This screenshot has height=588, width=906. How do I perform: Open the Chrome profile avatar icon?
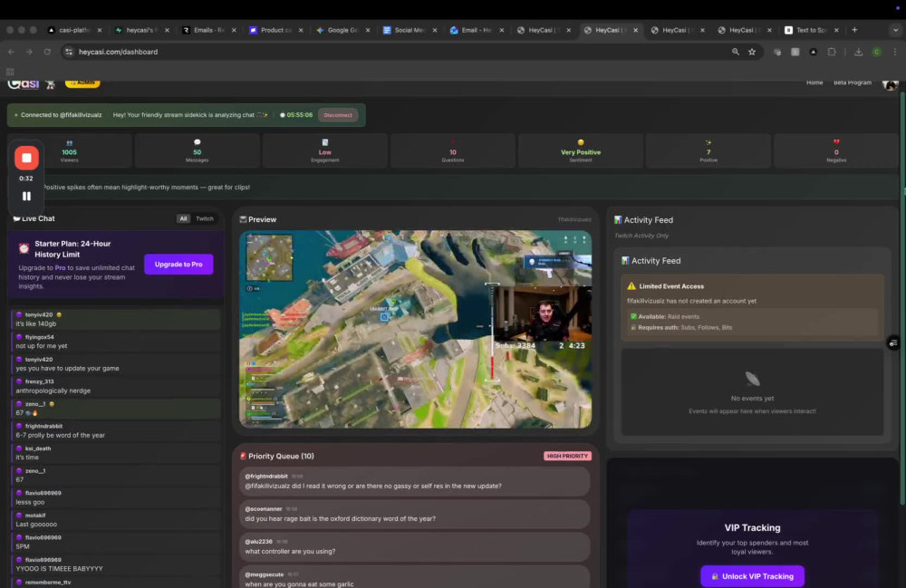pyautogui.click(x=876, y=52)
